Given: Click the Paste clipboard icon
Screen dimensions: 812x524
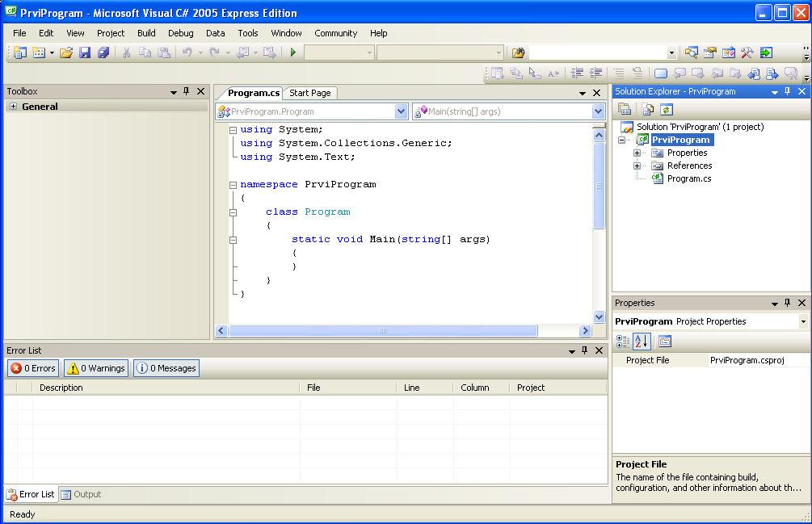Looking at the screenshot, I should (x=164, y=52).
